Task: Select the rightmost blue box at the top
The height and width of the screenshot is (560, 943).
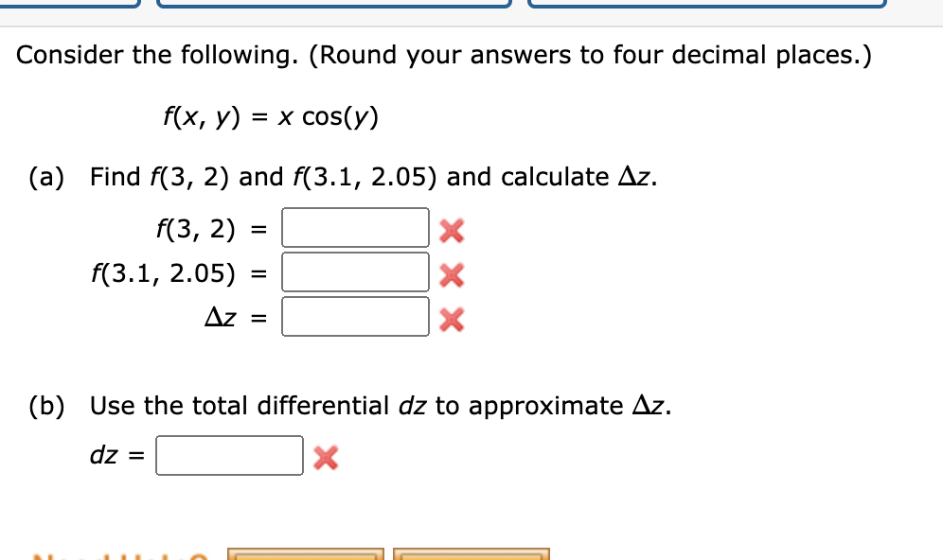Action: pyautogui.click(x=706, y=8)
